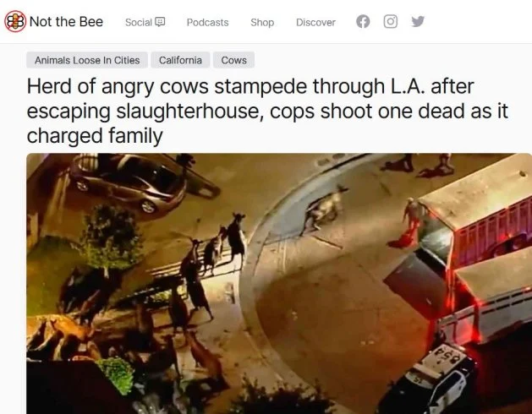Screen dimensions: 532x414
Task: Open the Social menu item
Action: pos(139,22)
